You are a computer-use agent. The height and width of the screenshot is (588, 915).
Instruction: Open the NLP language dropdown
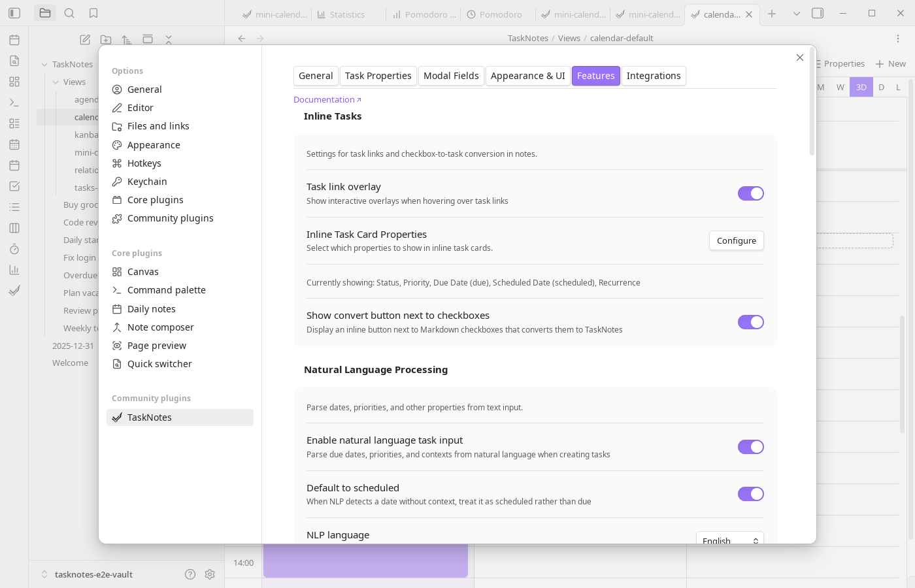729,540
